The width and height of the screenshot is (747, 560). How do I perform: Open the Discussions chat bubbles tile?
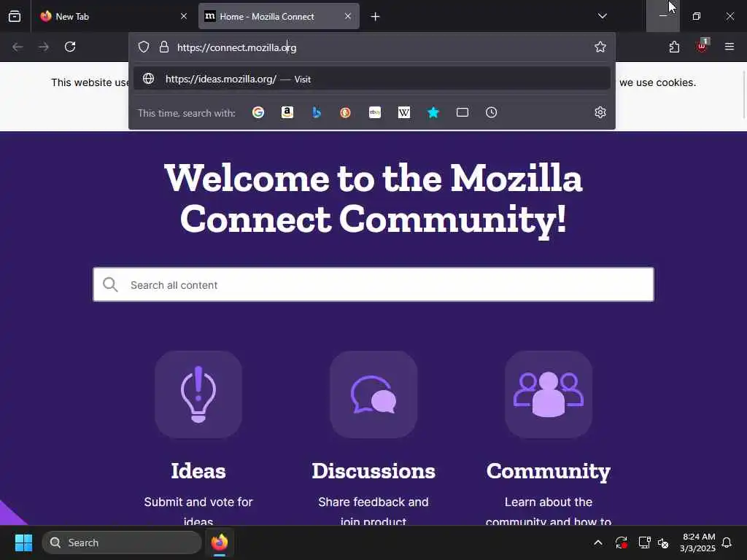(373, 394)
